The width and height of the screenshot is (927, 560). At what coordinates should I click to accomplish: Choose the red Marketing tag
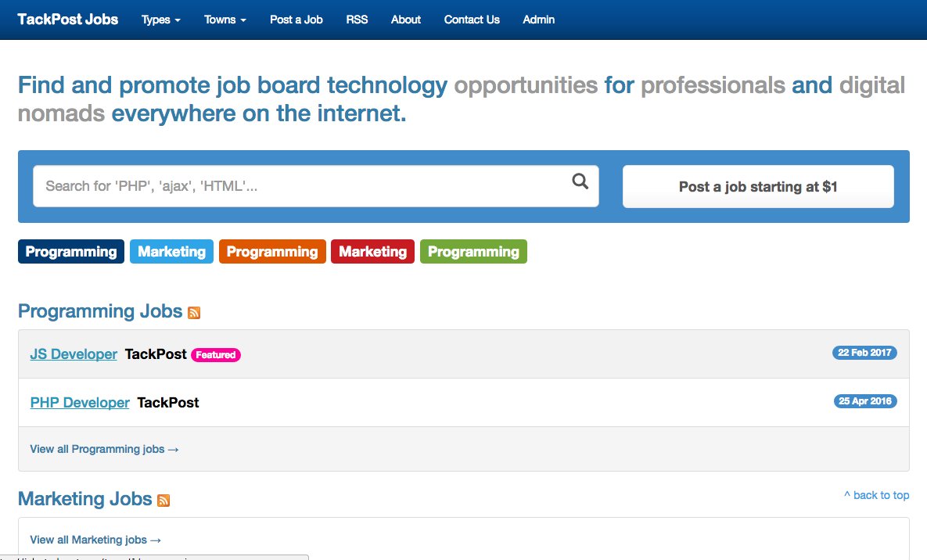click(372, 252)
